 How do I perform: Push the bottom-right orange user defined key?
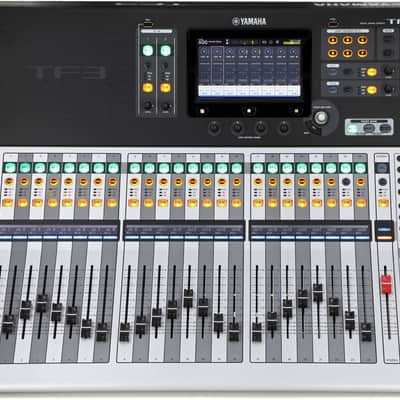(362, 53)
